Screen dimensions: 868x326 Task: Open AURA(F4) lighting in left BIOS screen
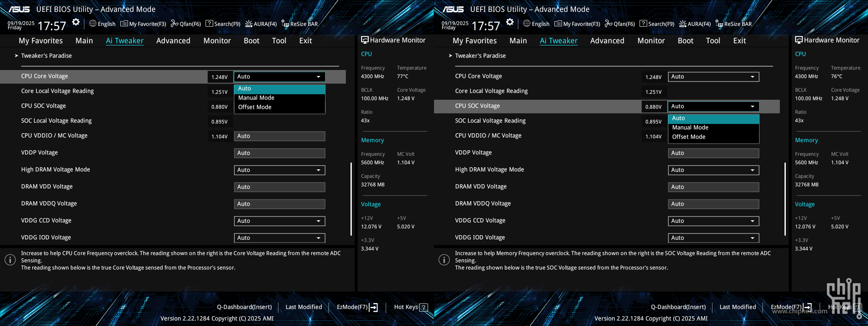coord(261,24)
